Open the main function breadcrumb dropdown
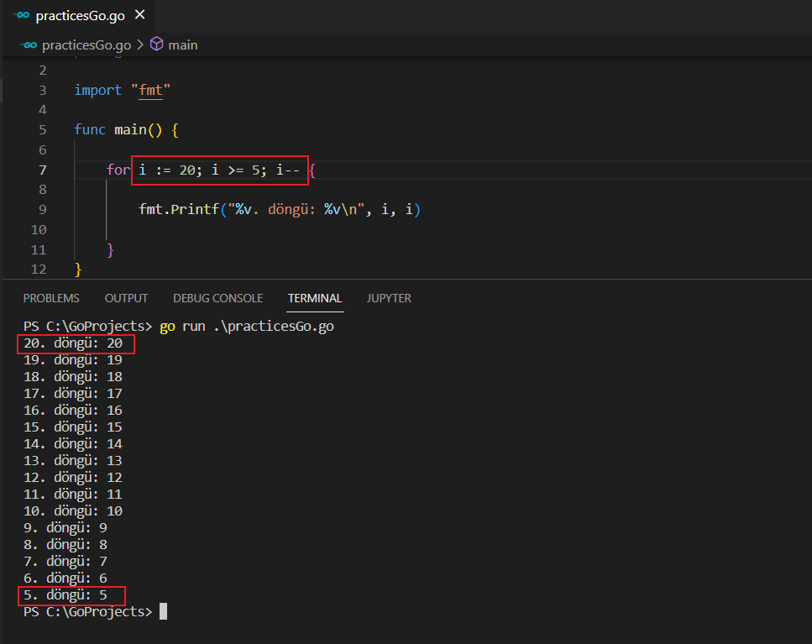Viewport: 812px width, 644px height. click(x=182, y=45)
